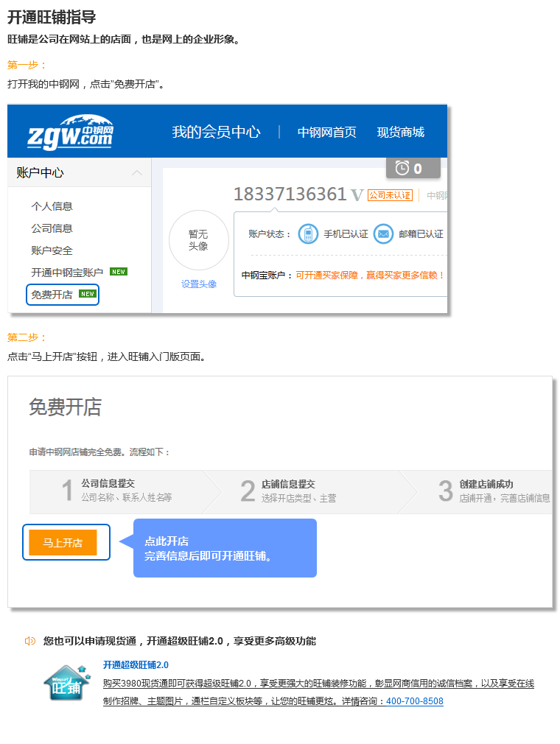The height and width of the screenshot is (744, 560).
Task: Click the 设置头像 link
Action: [x=199, y=284]
